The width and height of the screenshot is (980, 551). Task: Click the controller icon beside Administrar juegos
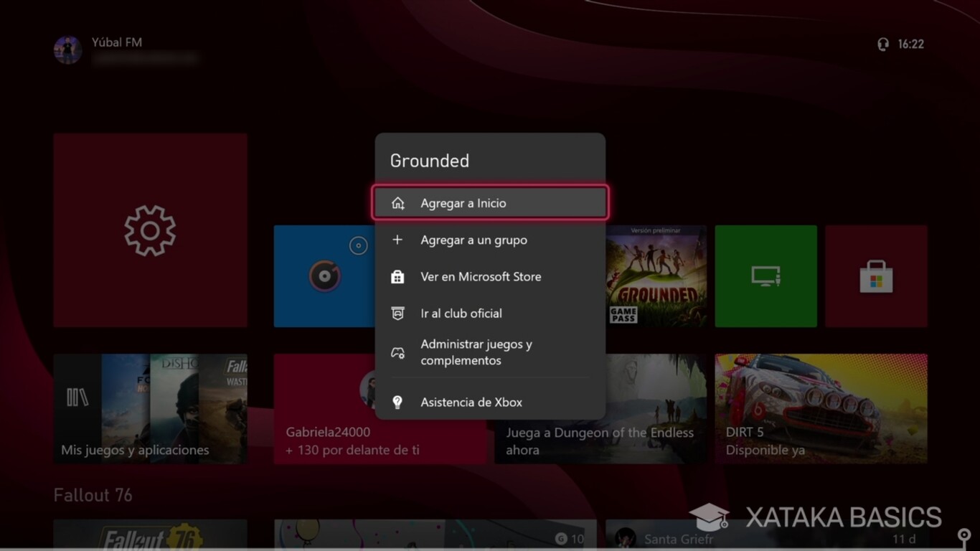pyautogui.click(x=397, y=352)
